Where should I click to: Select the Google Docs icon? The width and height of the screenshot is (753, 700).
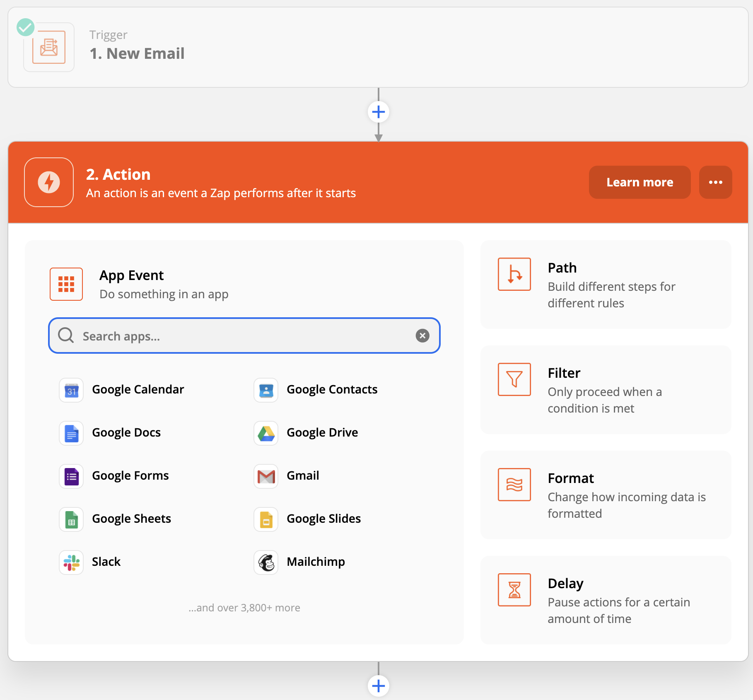click(x=71, y=433)
